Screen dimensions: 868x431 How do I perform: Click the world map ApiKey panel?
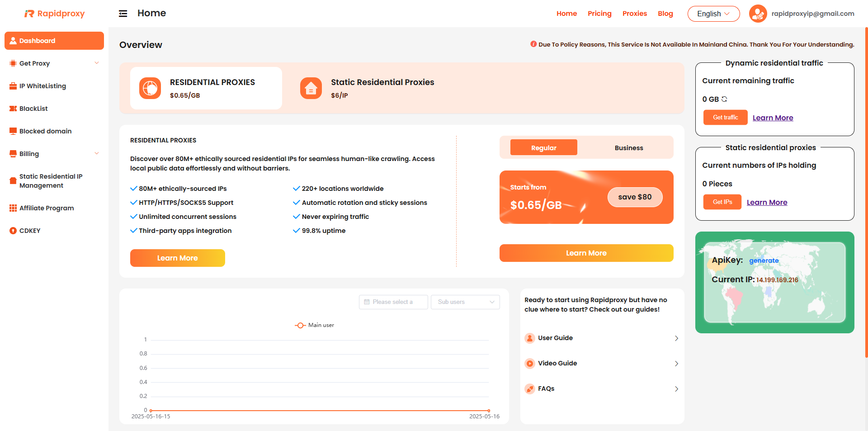point(774,282)
